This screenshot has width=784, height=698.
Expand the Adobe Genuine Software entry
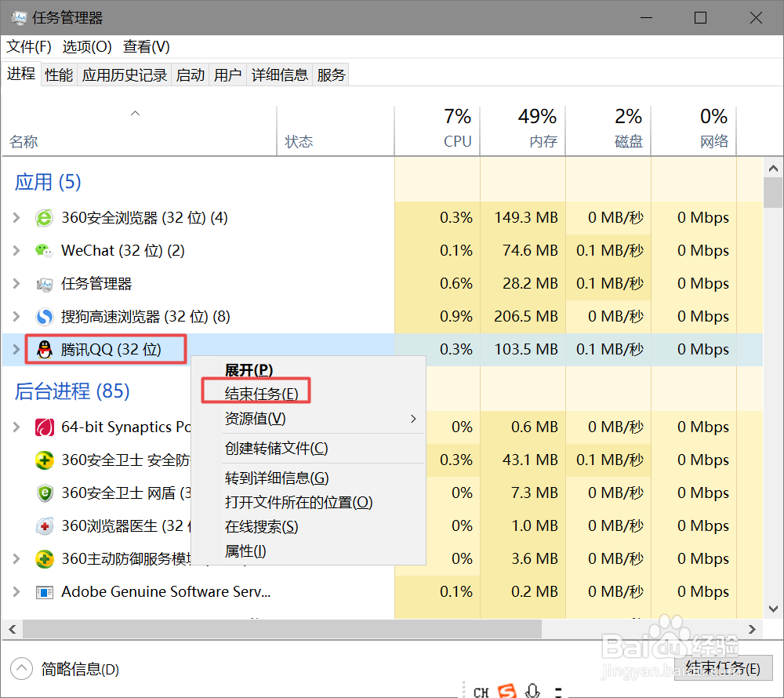coord(16,592)
